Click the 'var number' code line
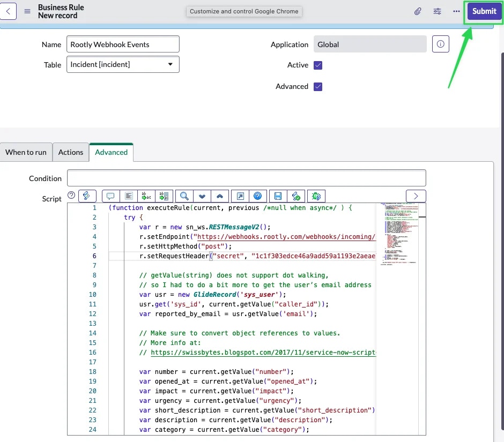This screenshot has width=504, height=442. (x=216, y=372)
